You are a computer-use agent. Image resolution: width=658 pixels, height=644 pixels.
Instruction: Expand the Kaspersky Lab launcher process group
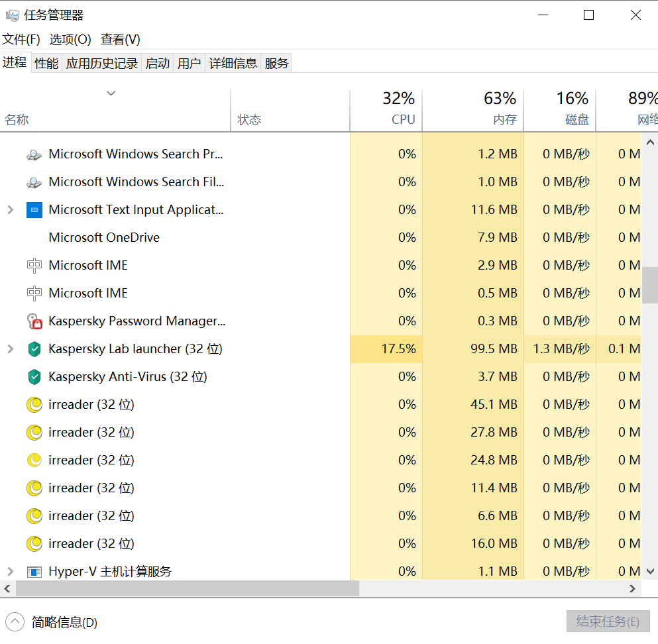click(x=10, y=349)
